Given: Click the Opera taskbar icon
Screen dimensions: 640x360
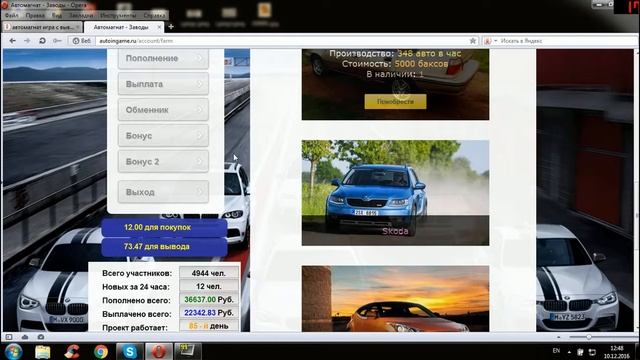Looking at the screenshot, I should [159, 351].
